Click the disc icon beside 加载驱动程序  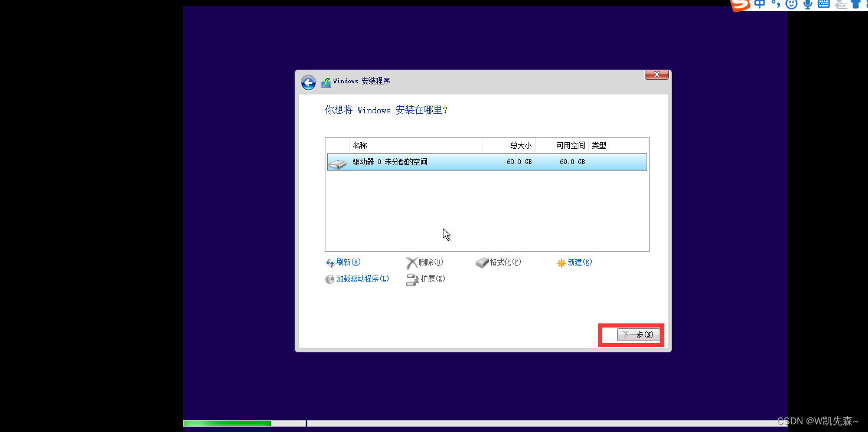(x=329, y=279)
